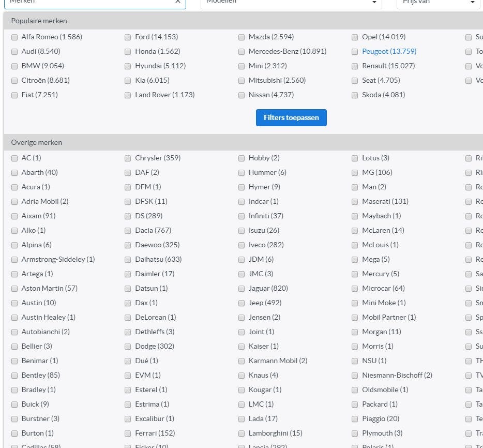Tick the Ferrari (152) checkbox
Viewport: 483px width, 448px height.
pos(128,434)
